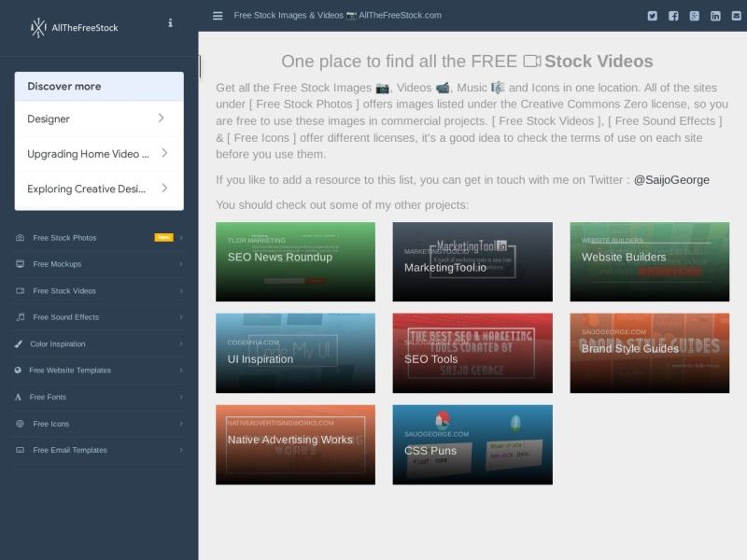Click the Free Email Templates label

[70, 450]
